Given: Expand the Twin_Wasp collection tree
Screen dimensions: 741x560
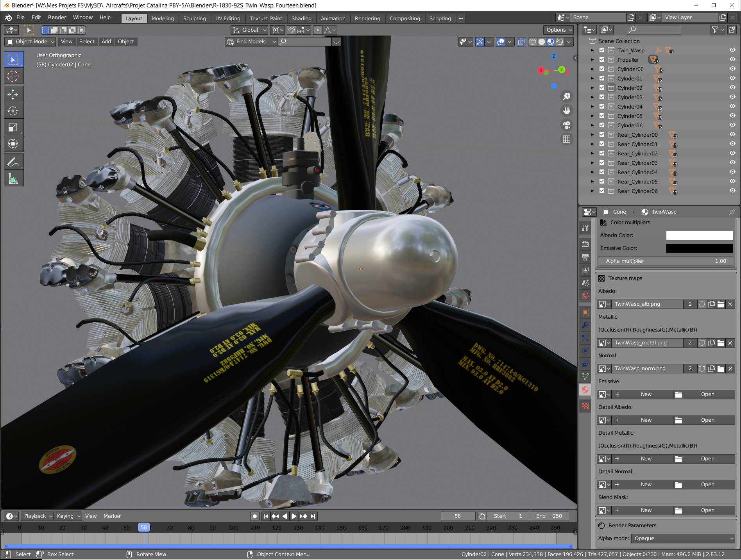Looking at the screenshot, I should [x=592, y=50].
